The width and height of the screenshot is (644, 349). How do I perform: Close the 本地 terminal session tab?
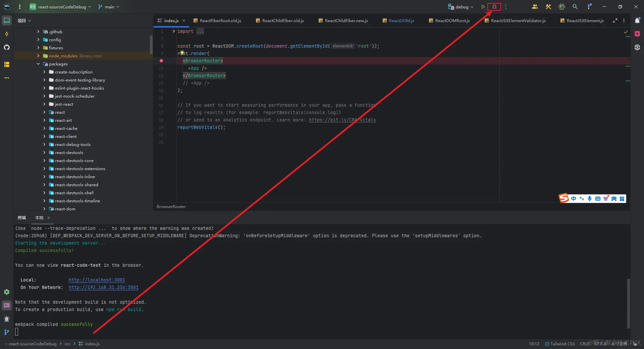[x=49, y=218]
